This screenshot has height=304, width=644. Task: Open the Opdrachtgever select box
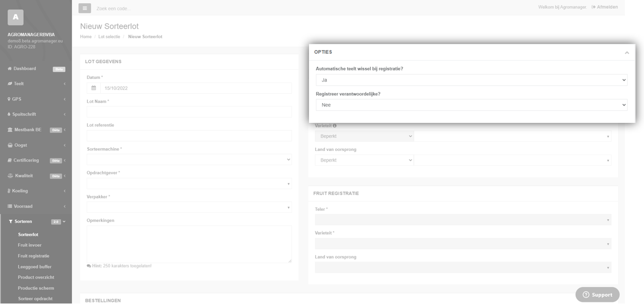point(189,183)
